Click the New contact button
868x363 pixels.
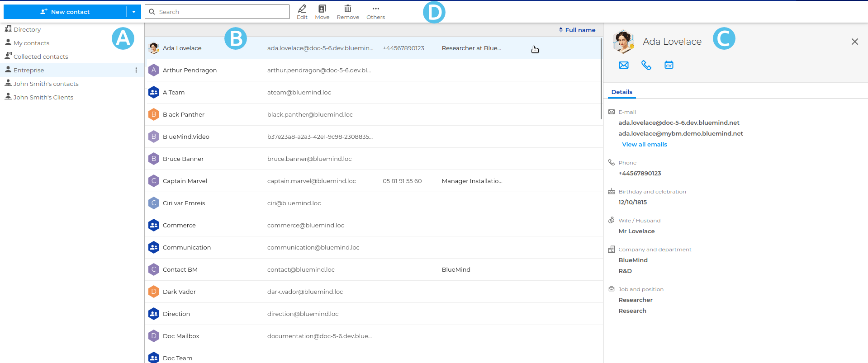click(x=65, y=12)
